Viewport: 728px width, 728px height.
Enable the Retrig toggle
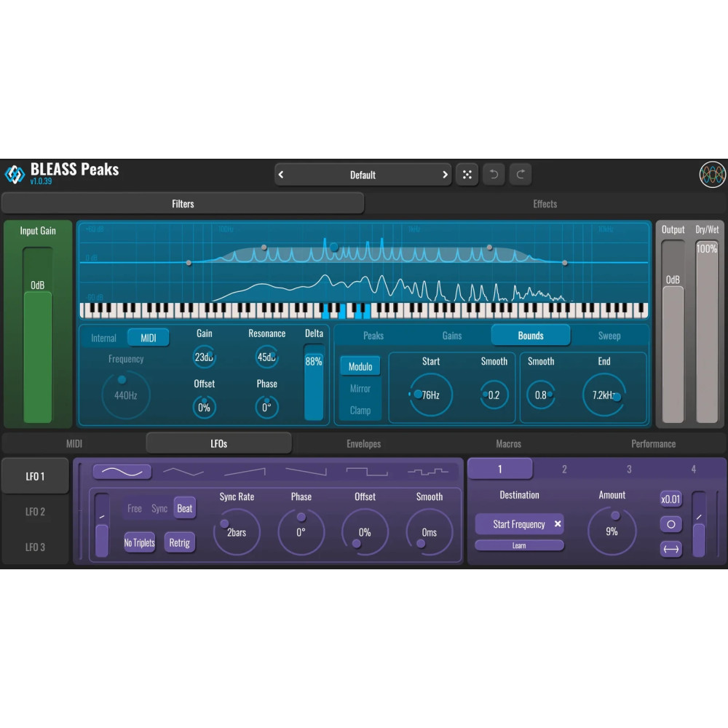point(179,542)
